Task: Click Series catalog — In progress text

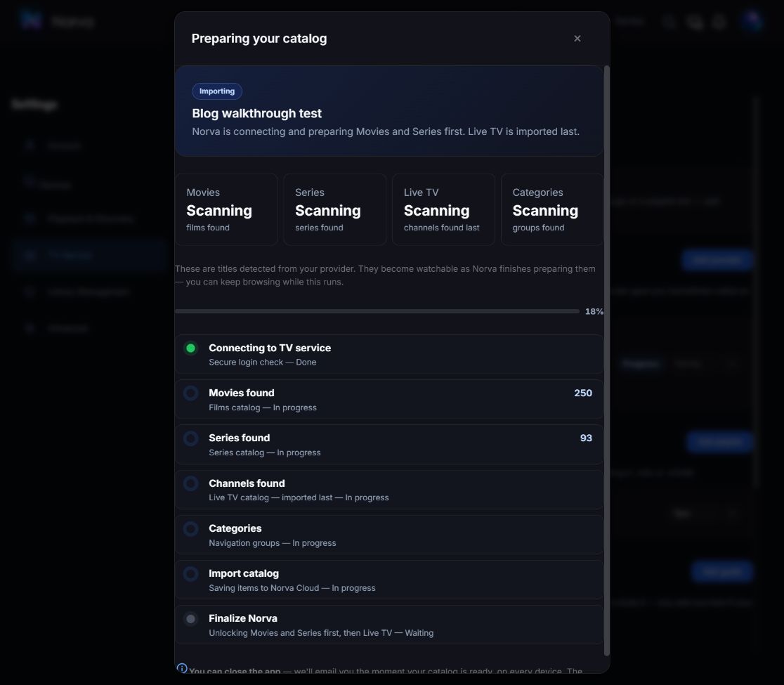Action: point(265,452)
